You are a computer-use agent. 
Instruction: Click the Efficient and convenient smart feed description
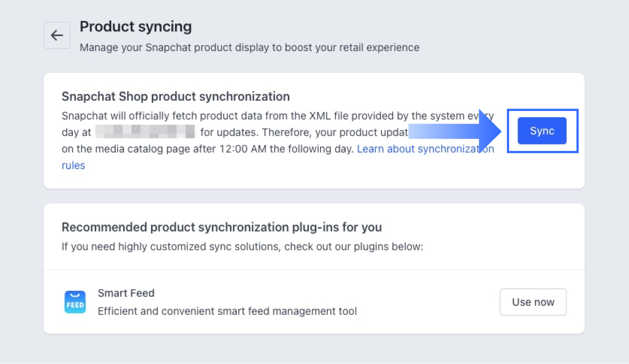pyautogui.click(x=227, y=311)
